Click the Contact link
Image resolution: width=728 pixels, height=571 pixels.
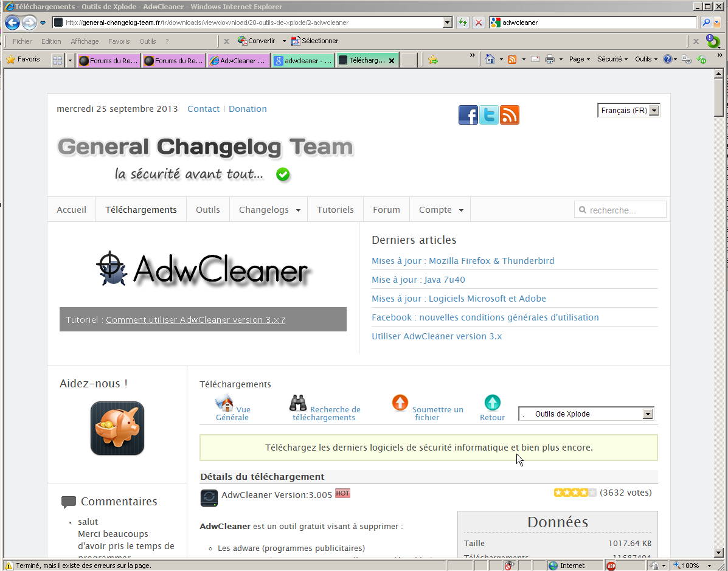(x=203, y=109)
